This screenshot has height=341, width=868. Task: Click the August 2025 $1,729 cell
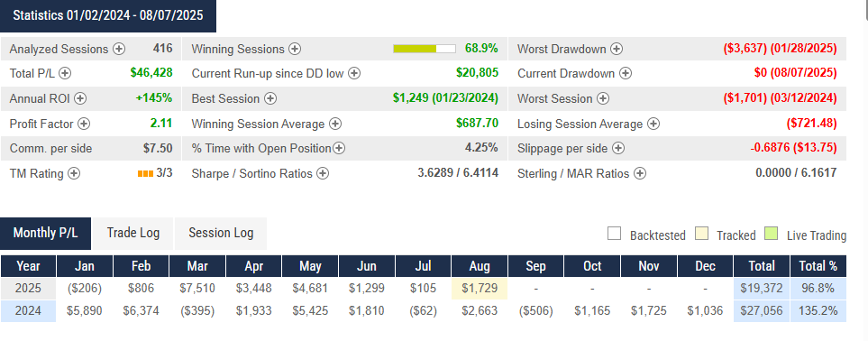[480, 289]
